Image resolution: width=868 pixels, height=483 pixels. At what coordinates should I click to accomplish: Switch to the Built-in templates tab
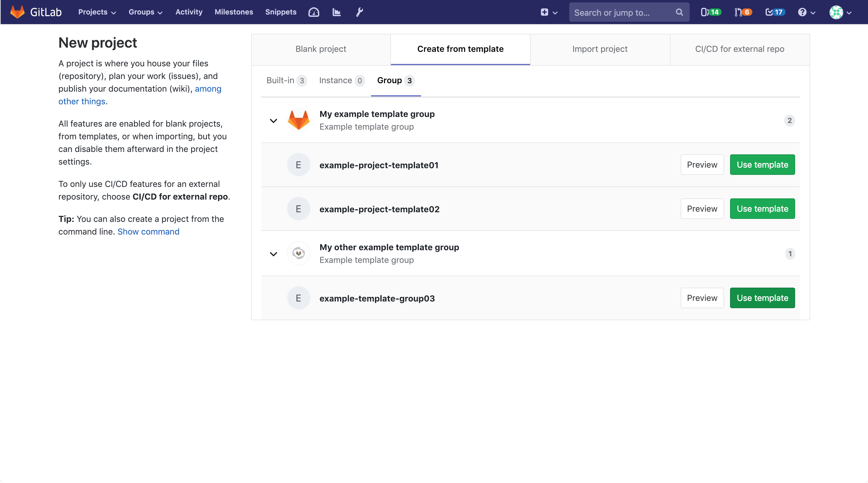286,80
